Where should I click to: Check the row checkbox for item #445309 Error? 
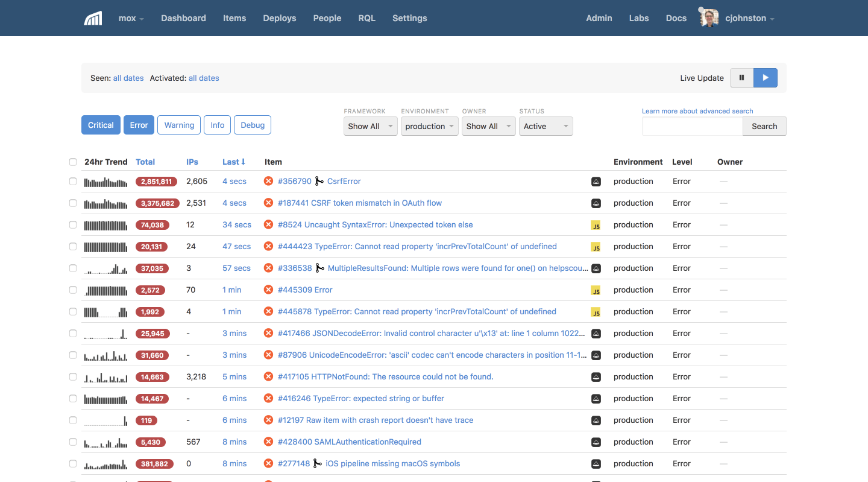click(x=73, y=290)
